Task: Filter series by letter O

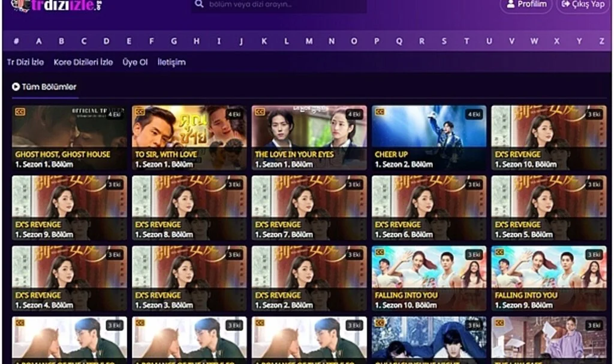Action: tap(354, 41)
